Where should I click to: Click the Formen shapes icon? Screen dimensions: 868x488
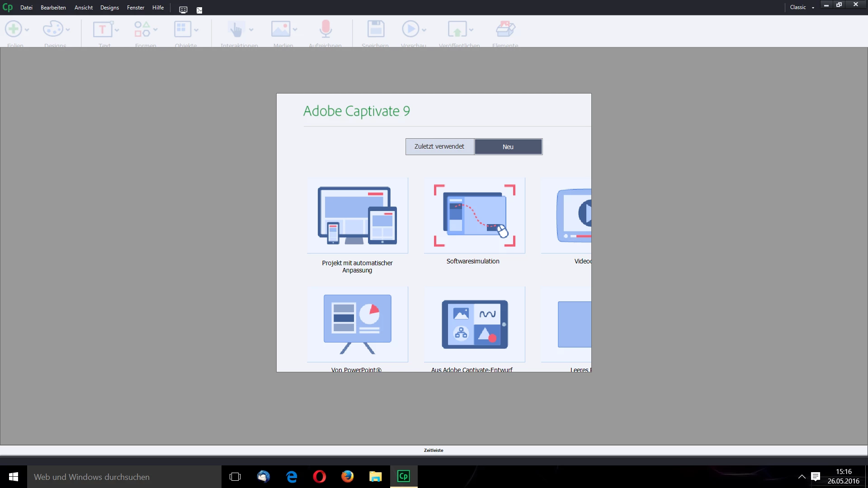[142, 29]
